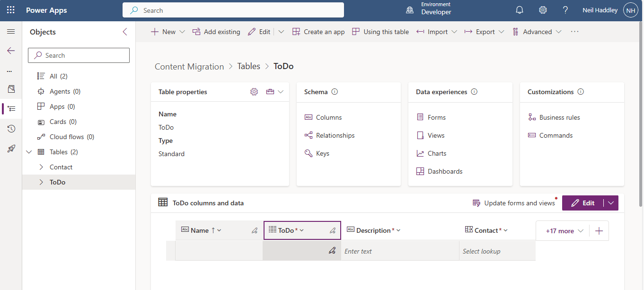Open the Advanced dropdown menu

(537, 32)
